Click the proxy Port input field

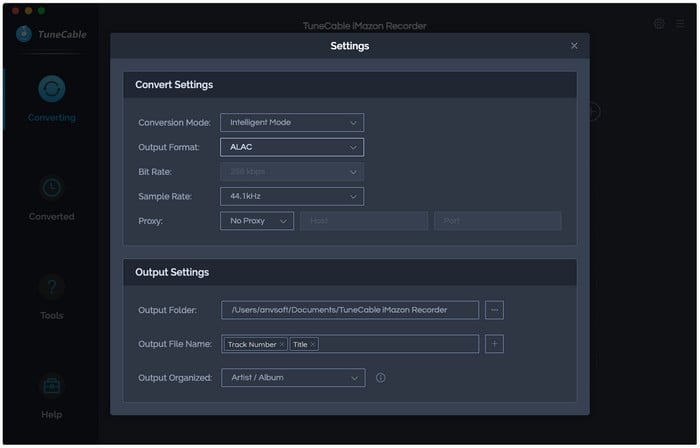[498, 221]
